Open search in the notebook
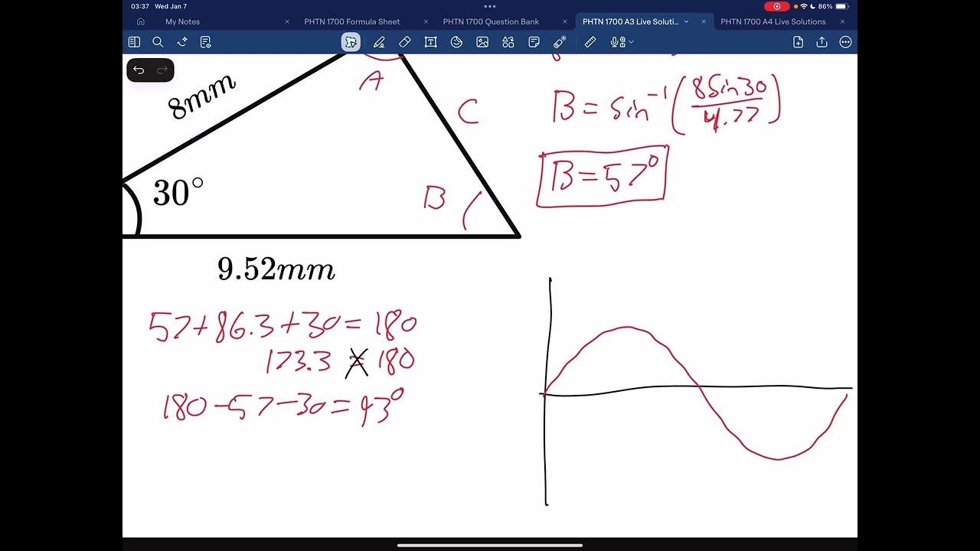Image resolution: width=980 pixels, height=551 pixels. click(x=158, y=42)
